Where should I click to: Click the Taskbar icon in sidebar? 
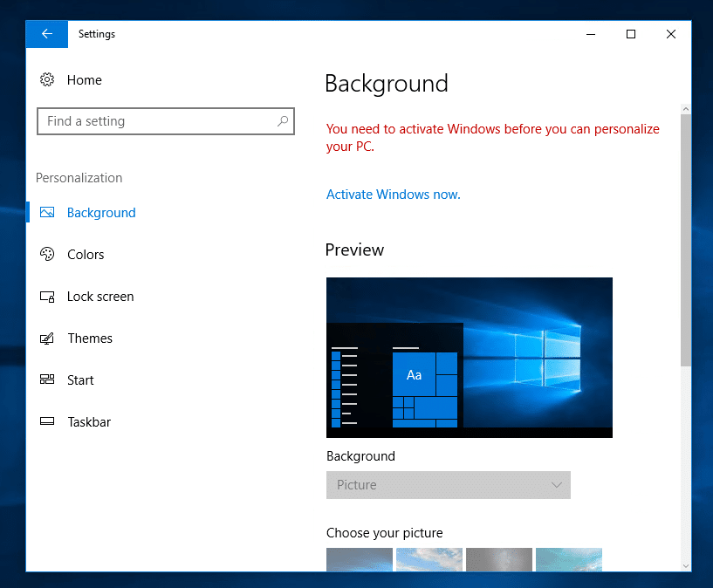click(x=47, y=422)
